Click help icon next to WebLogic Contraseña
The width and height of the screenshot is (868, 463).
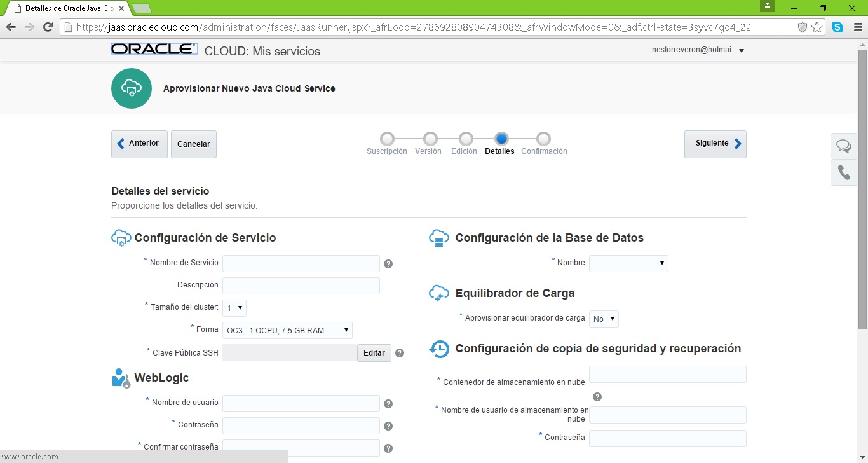(x=388, y=426)
